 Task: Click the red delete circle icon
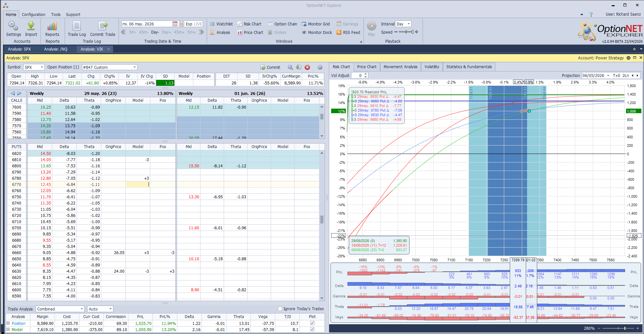(307, 67)
